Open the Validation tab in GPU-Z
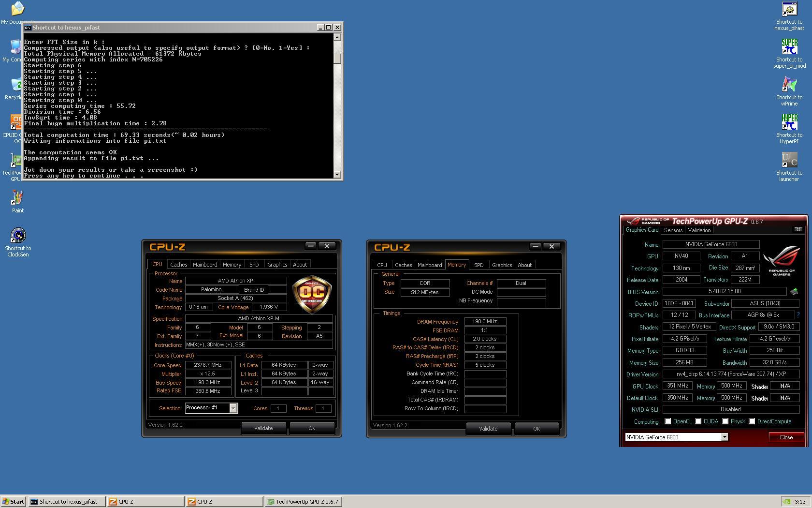 point(699,230)
